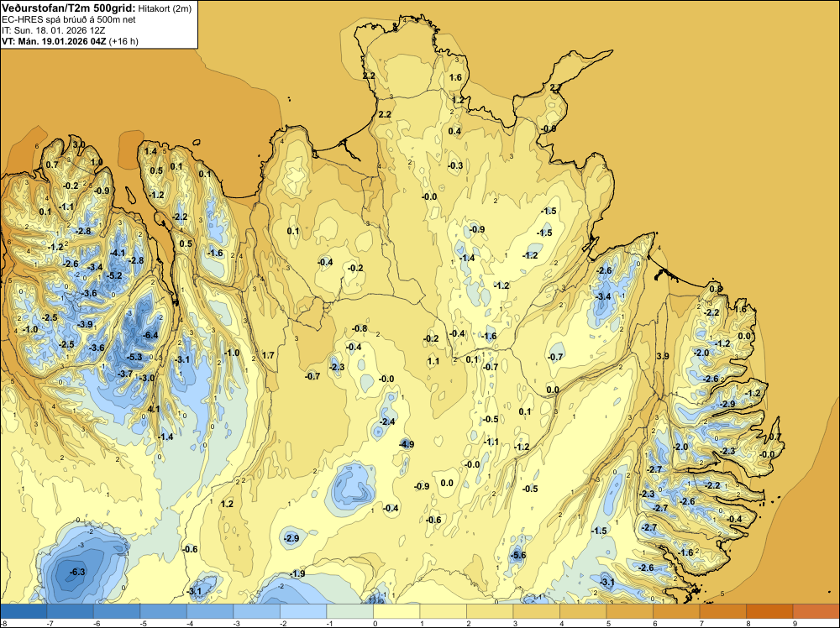Select the legend color between 6 and 7
Viewport: 840px width, 628px height.
pyautogui.click(x=676, y=611)
